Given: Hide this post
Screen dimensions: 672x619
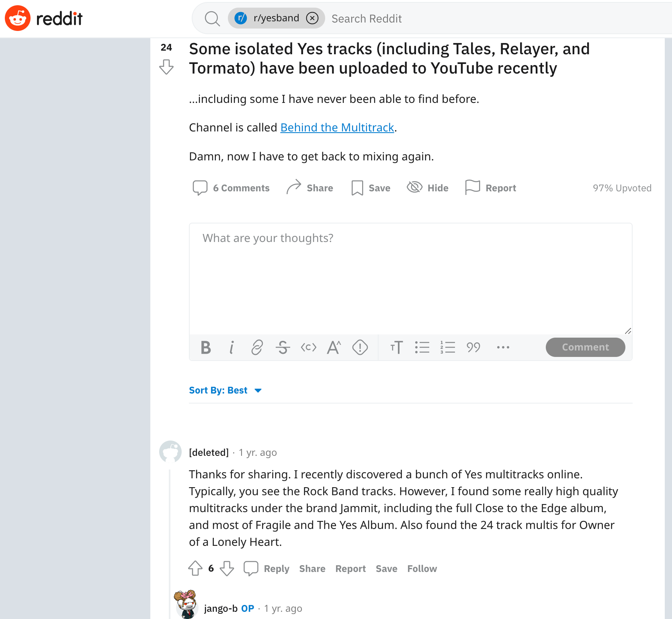Looking at the screenshot, I should [x=428, y=188].
